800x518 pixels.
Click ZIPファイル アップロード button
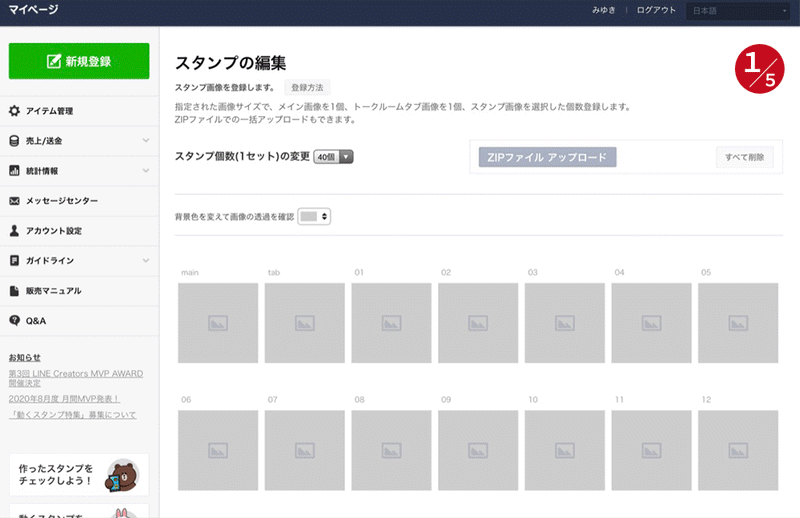tap(547, 157)
